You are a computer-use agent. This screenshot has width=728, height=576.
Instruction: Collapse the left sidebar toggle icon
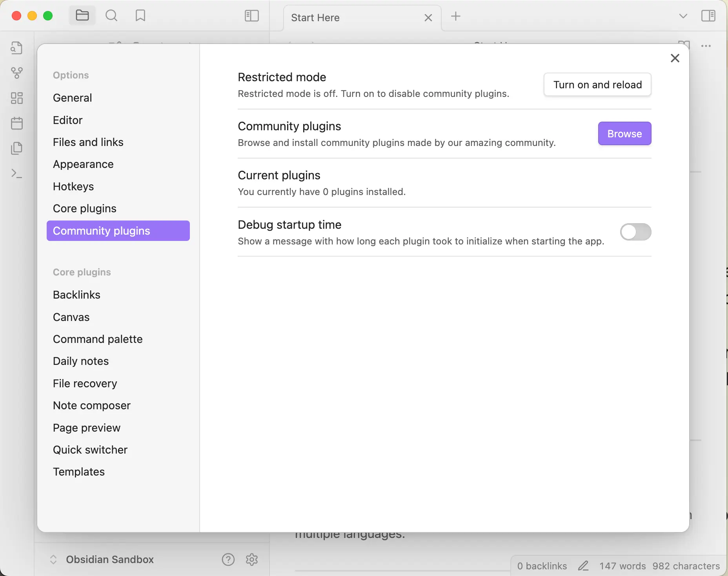251,16
